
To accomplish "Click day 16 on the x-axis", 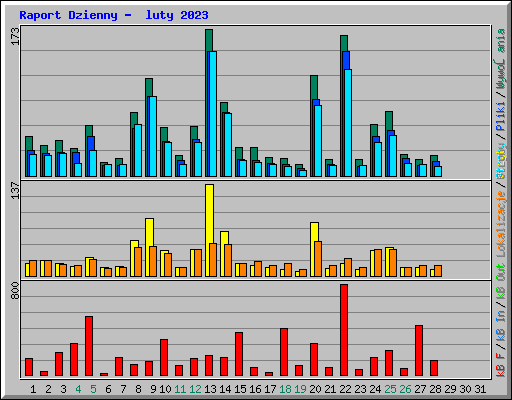I will pyautogui.click(x=255, y=389).
